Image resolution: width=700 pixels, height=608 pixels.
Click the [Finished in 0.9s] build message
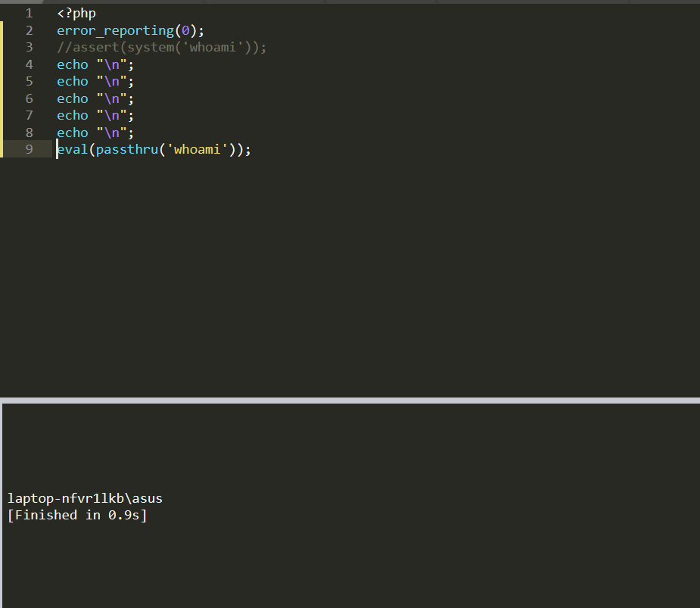pyautogui.click(x=76, y=515)
